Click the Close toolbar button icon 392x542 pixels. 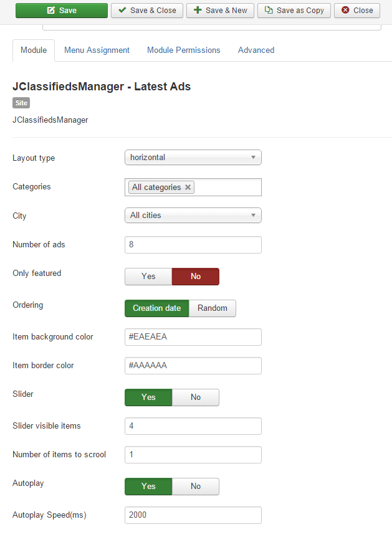click(x=345, y=11)
